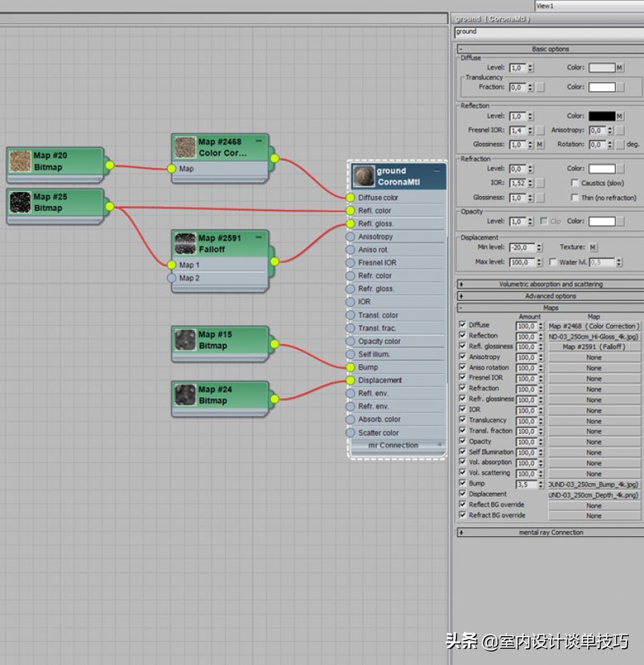Click the Map #2591 Falloff node preview icon
The height and width of the screenshot is (665, 644).
point(186,244)
